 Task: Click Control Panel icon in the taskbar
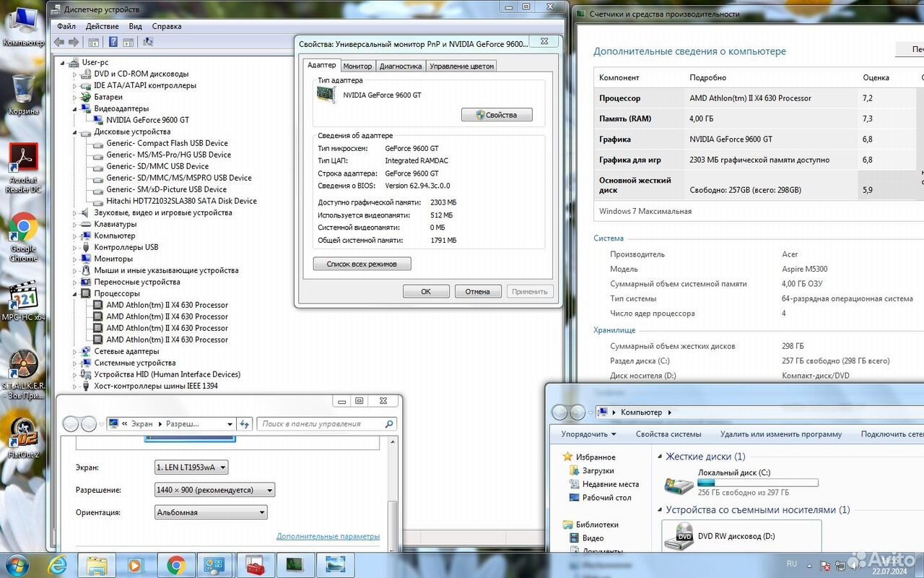(214, 564)
